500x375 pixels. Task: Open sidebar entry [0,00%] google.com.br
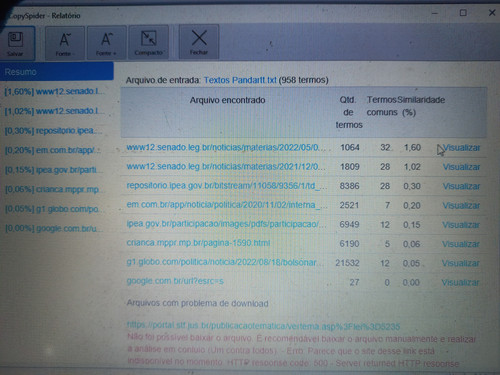(x=54, y=229)
